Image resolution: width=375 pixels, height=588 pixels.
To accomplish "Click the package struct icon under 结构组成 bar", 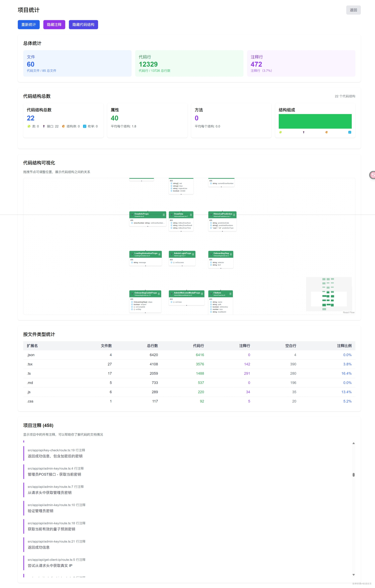I will pos(327,132).
